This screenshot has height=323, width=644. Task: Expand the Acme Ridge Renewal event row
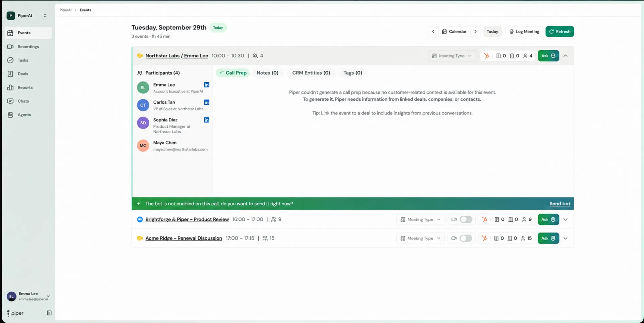[x=566, y=238]
